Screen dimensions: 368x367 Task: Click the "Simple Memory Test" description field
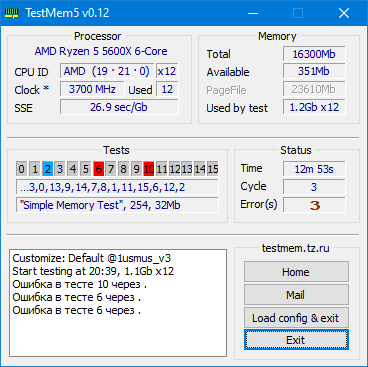point(117,205)
